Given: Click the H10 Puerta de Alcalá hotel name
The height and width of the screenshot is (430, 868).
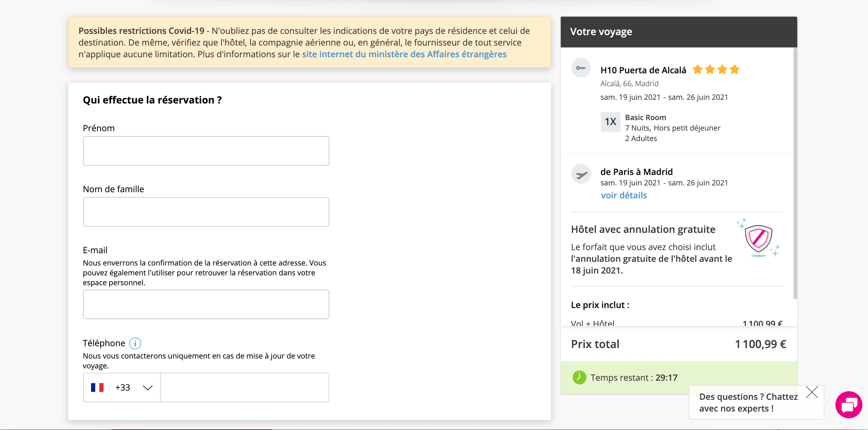Looking at the screenshot, I should 643,70.
